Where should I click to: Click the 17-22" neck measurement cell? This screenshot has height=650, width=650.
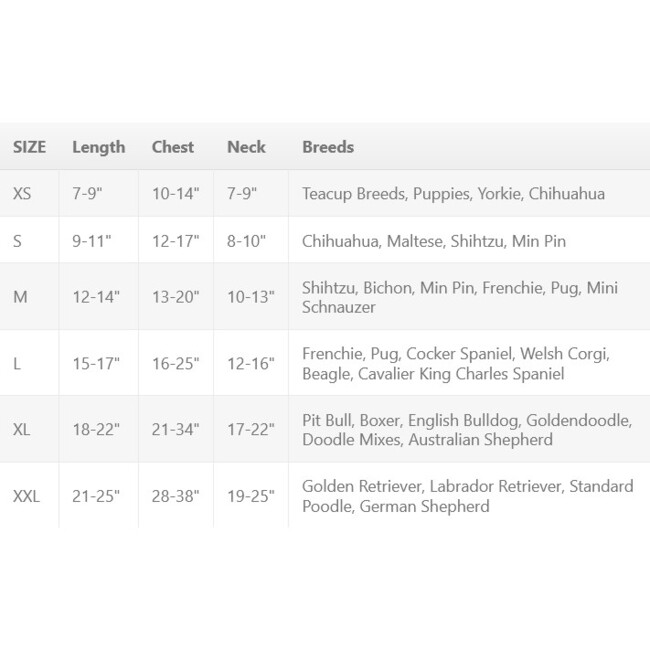[251, 429]
